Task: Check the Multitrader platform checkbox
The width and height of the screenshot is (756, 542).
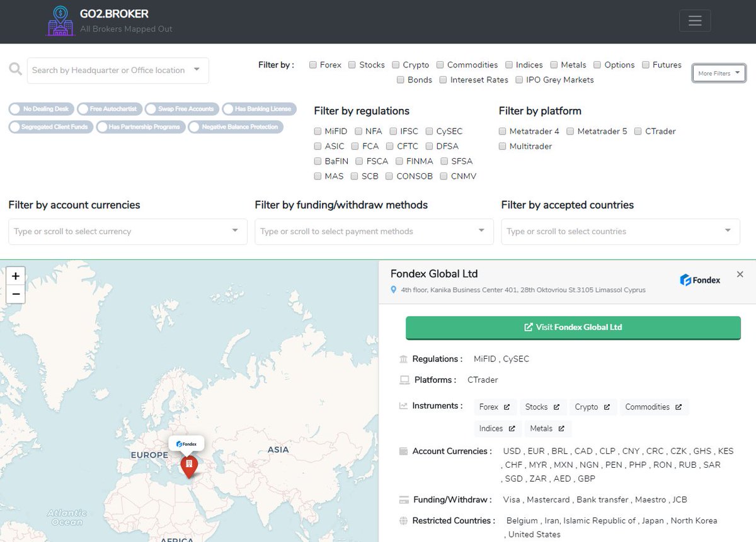Action: [x=502, y=147]
